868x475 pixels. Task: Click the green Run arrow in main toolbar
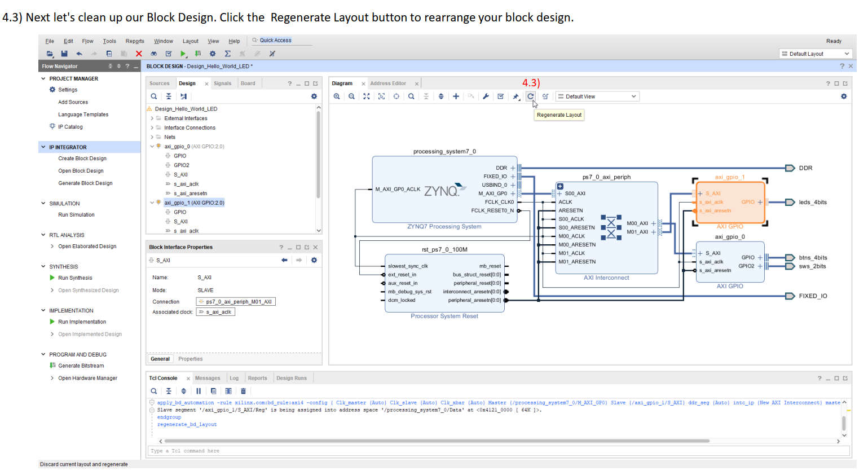(183, 54)
